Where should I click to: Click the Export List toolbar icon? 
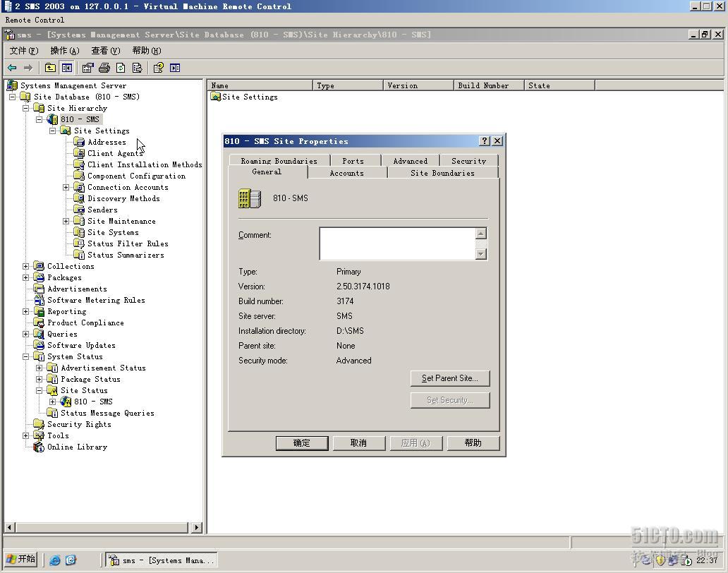137,68
